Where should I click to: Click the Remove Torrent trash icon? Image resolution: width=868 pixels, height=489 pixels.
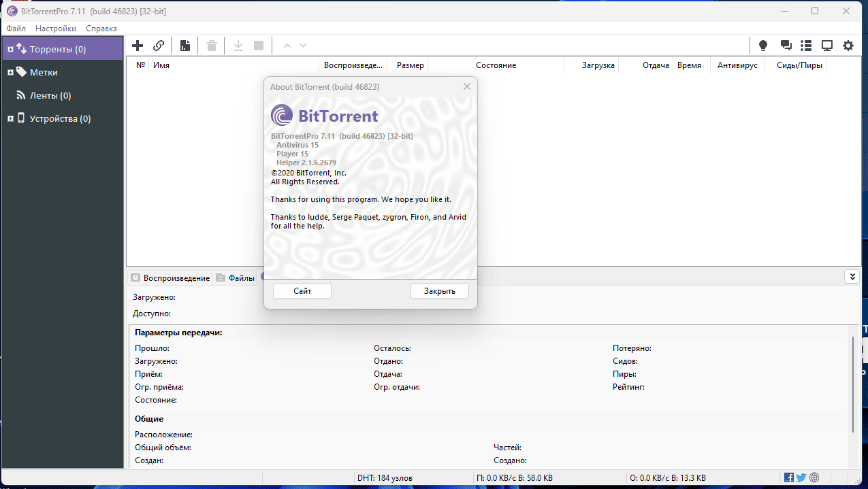point(212,46)
